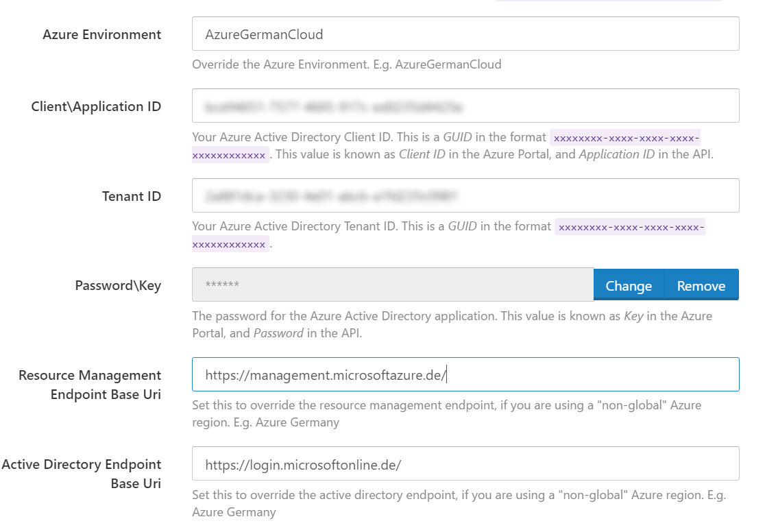Click the Tenant ID label
Screen dimensions: 778x532
click(x=132, y=196)
